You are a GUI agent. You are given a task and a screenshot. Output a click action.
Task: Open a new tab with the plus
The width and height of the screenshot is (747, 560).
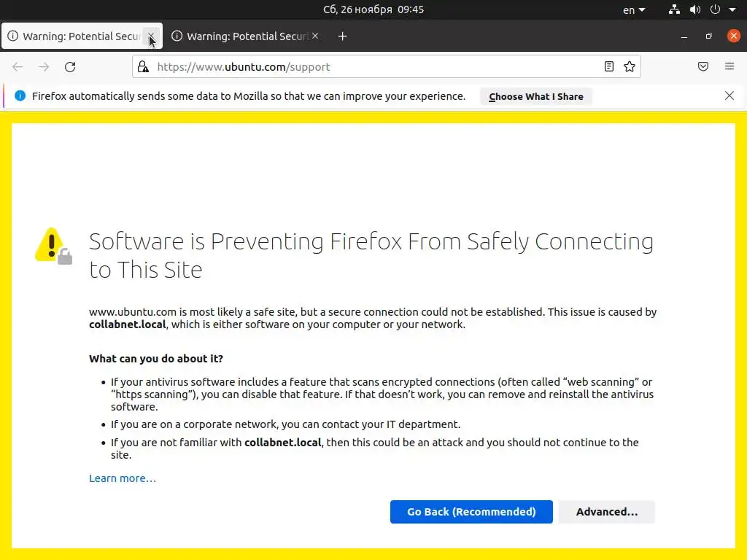[343, 36]
